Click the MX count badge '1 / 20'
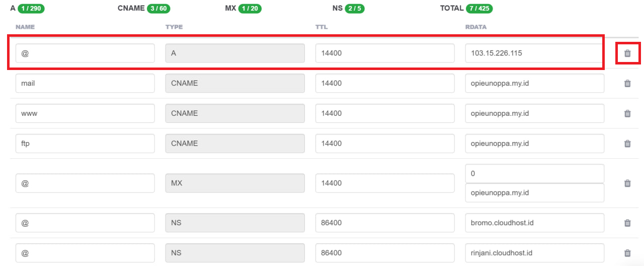The image size is (644, 266). coord(250,8)
